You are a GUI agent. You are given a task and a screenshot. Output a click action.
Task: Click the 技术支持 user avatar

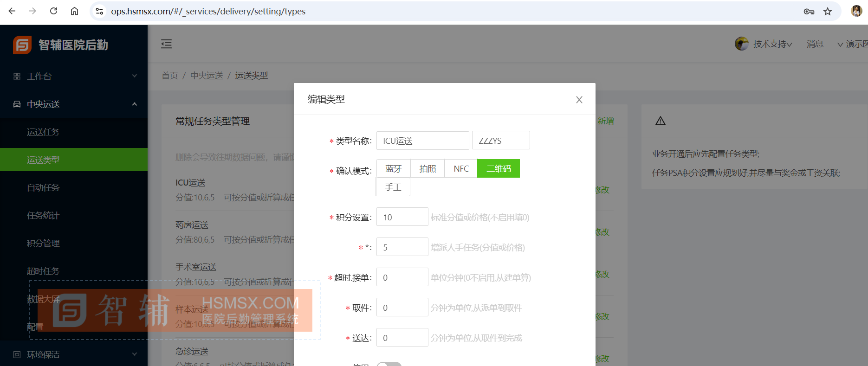click(741, 44)
